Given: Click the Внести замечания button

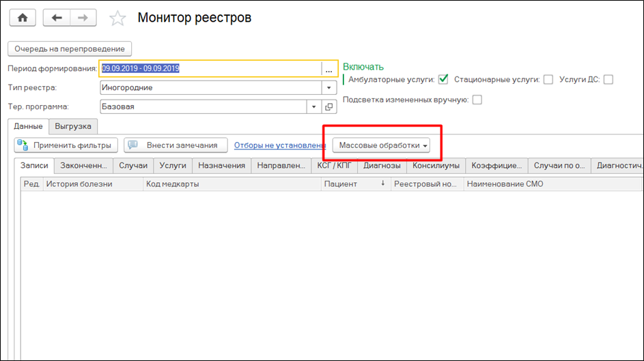Looking at the screenshot, I should click(176, 145).
